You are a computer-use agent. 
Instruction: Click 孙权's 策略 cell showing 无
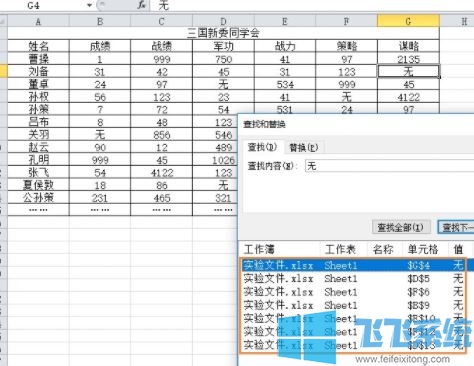(x=347, y=97)
